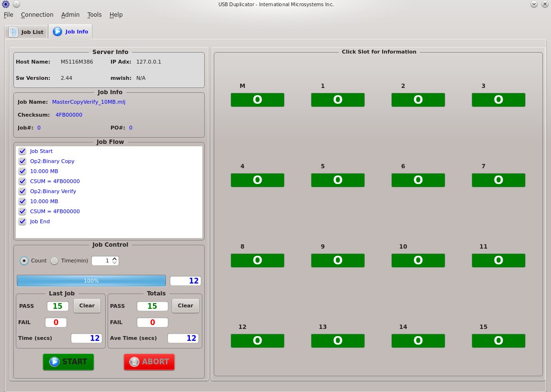The image size is (551, 392).
Task: Uncheck the Op2:Binary Verify step
Action: (x=22, y=191)
